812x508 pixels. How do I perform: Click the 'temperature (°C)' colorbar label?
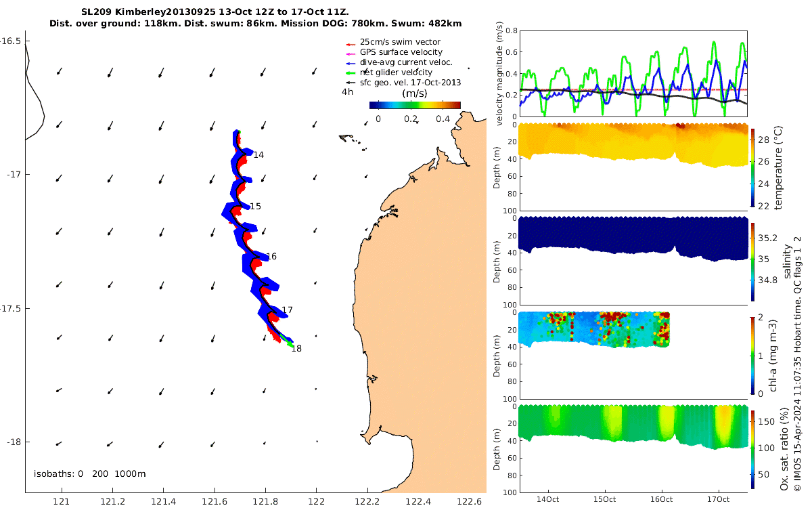[778, 167]
